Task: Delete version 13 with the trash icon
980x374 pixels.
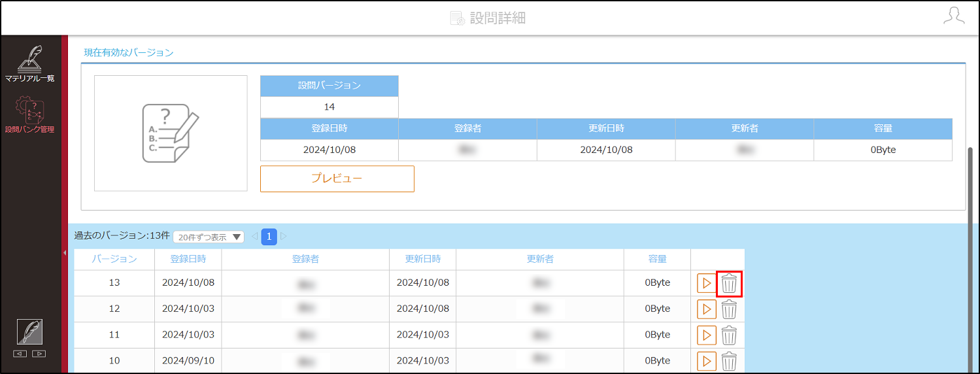Action: coord(729,284)
